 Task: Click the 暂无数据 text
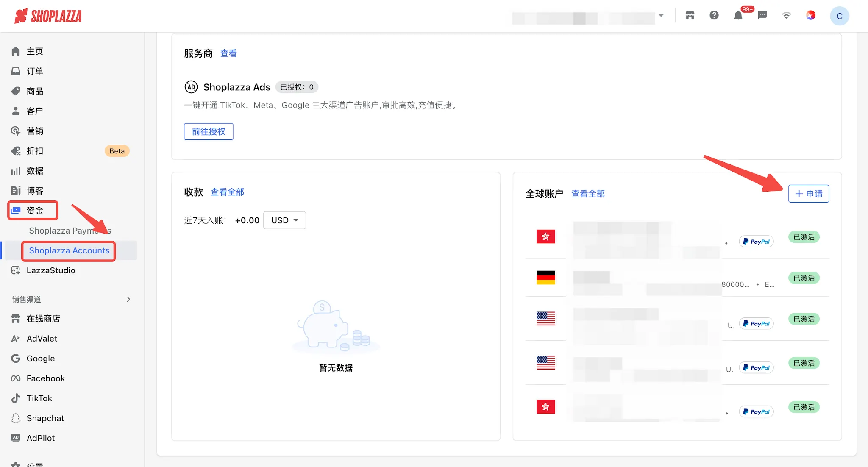[336, 368]
